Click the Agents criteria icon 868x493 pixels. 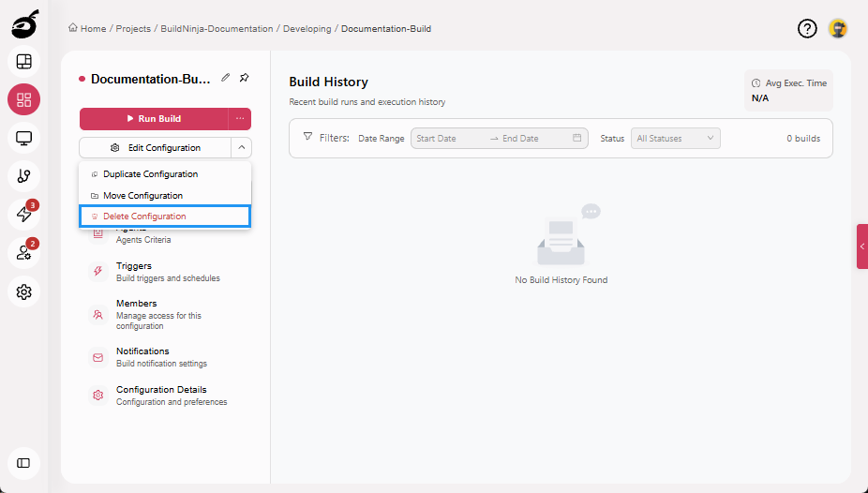98,233
